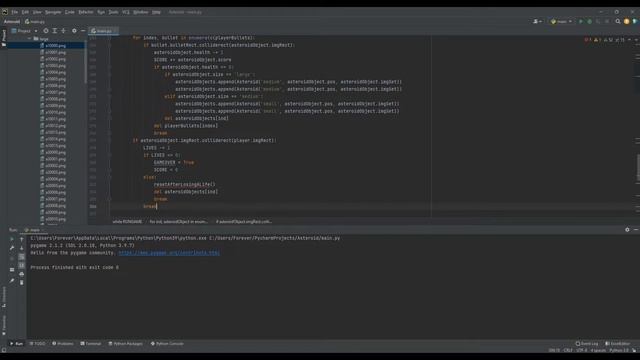Rerun the main script in Run panel
The image size is (640, 360).
pos(12,239)
